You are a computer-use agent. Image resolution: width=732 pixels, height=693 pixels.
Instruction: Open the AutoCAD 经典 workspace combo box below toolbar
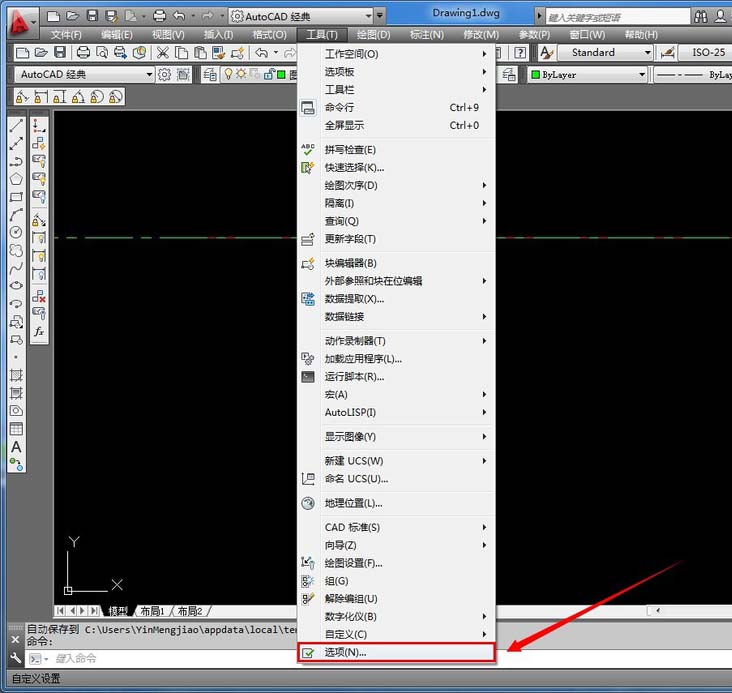pos(84,75)
